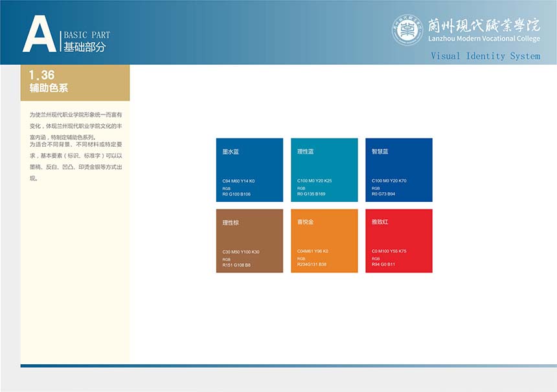Click the 辅助色系 section title
557x392 pixels.
49,88
